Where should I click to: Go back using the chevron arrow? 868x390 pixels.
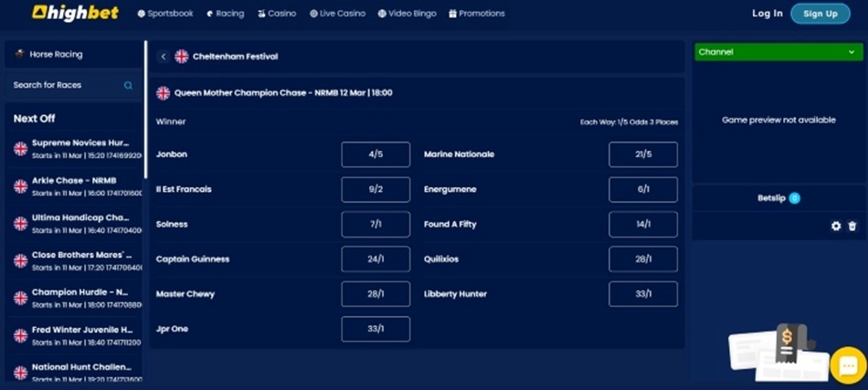pyautogui.click(x=164, y=57)
